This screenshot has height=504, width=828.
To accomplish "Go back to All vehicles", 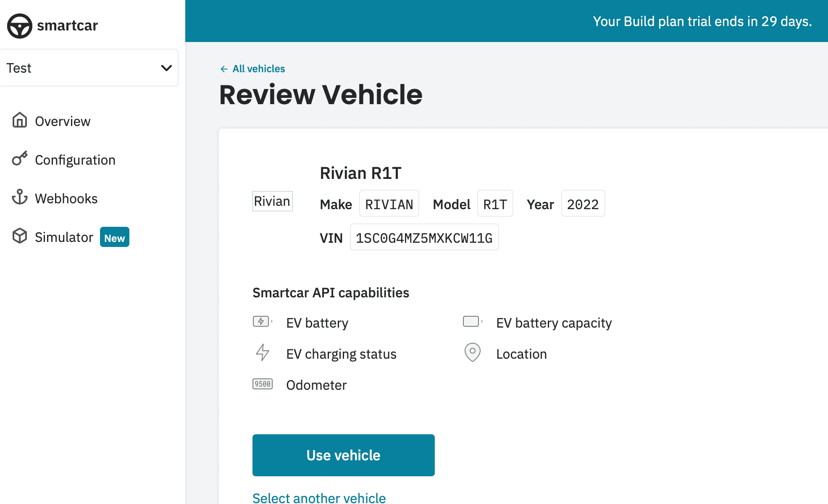I will tap(259, 69).
